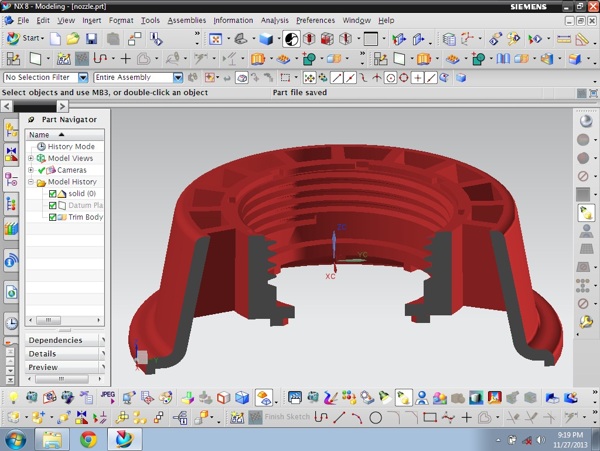Click the Profile sketch curve icon
The height and width of the screenshot is (451, 600).
click(321, 417)
